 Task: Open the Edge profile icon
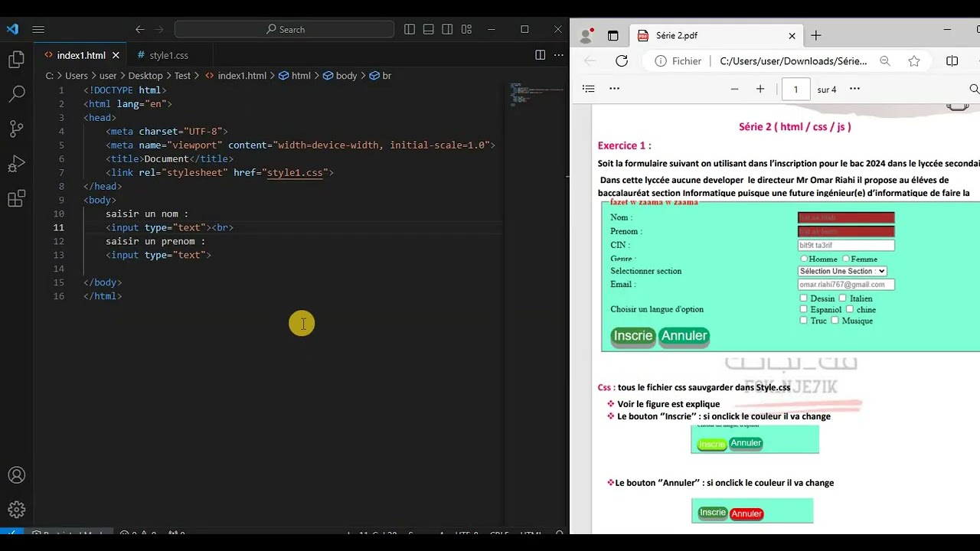tap(587, 35)
